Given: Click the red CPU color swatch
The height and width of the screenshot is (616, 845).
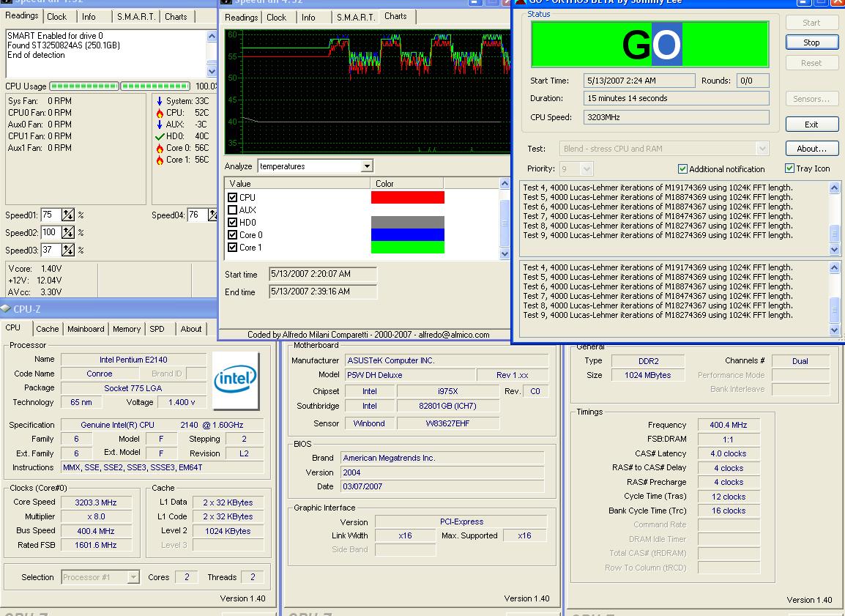Looking at the screenshot, I should (x=408, y=198).
